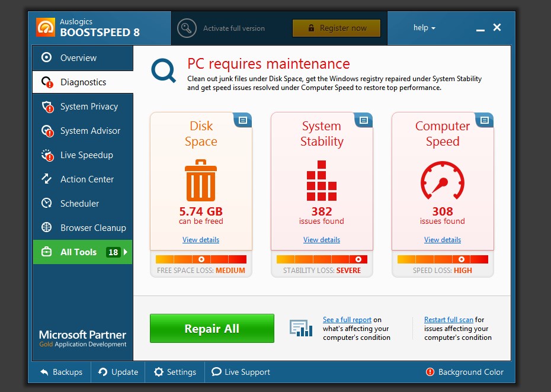
Task: Expand All Tools with the arrow
Action: click(126, 252)
